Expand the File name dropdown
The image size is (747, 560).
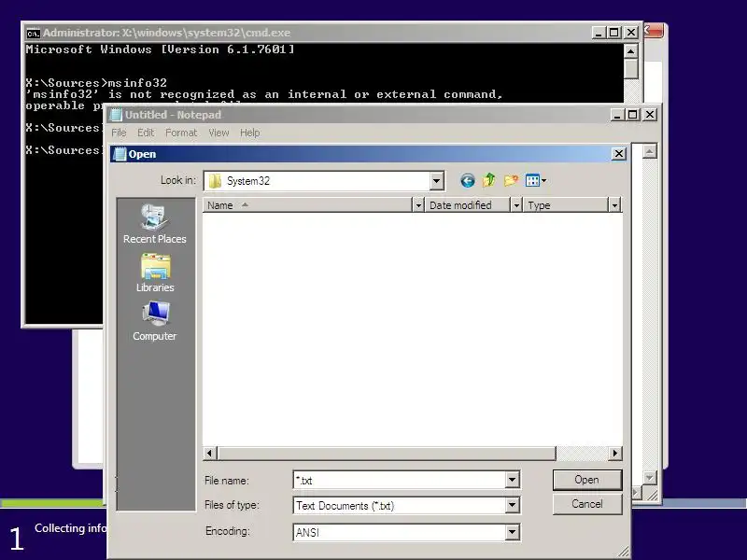click(x=512, y=480)
